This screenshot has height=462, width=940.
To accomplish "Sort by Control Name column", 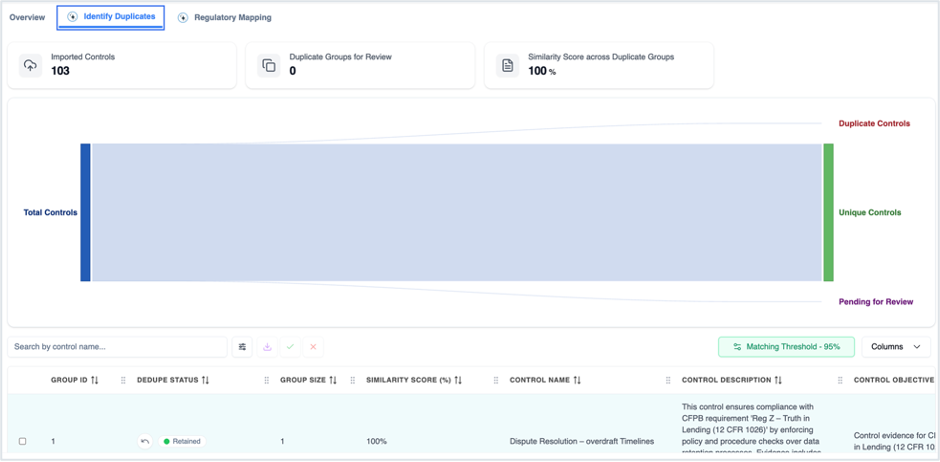I will pyautogui.click(x=577, y=380).
